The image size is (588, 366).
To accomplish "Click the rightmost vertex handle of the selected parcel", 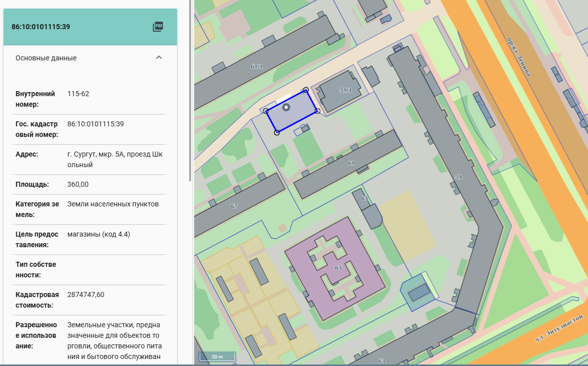I will [317, 111].
